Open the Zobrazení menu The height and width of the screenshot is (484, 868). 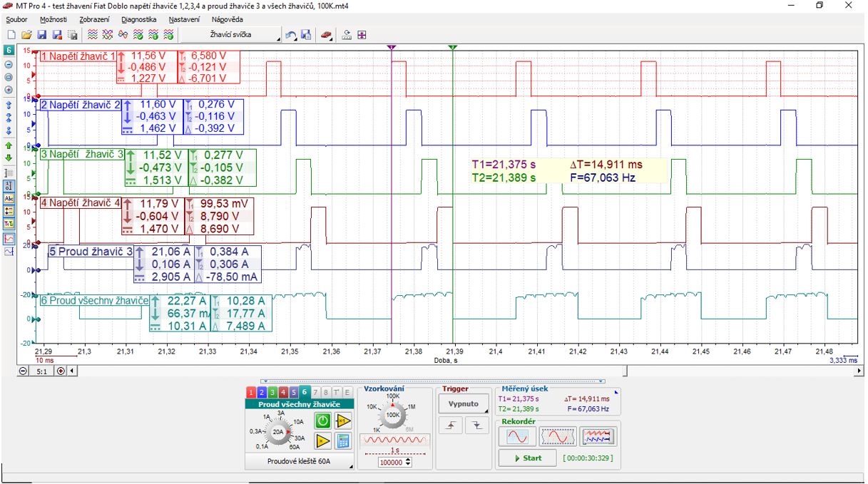[x=94, y=19]
